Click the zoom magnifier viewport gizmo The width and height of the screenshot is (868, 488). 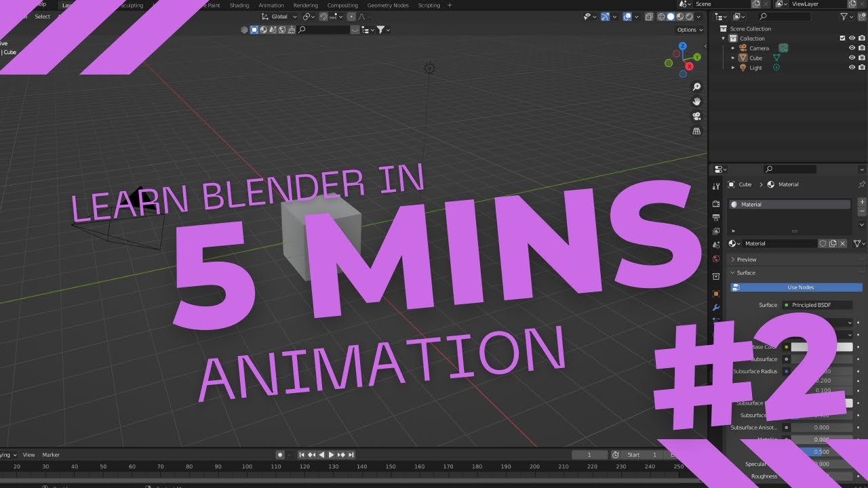[696, 87]
